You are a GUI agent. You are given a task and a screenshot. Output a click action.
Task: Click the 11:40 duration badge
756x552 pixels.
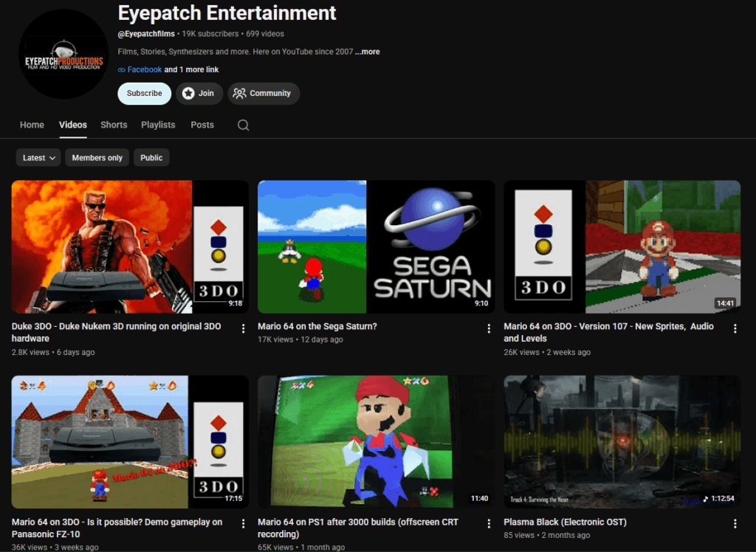(479, 499)
